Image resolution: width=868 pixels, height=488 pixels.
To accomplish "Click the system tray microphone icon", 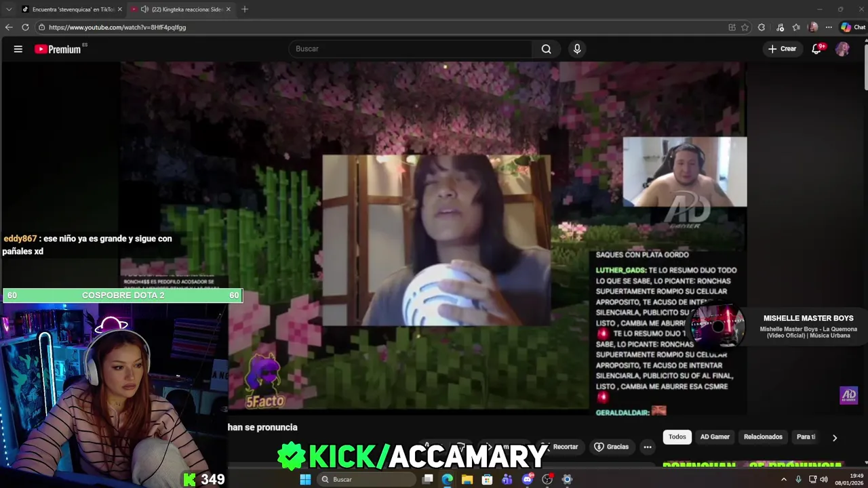I will coord(798,479).
